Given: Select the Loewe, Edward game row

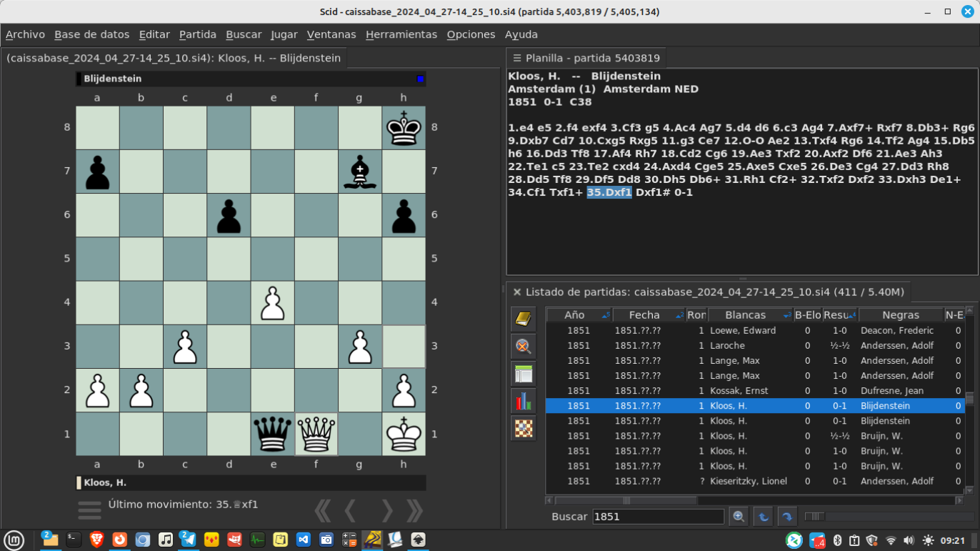Looking at the screenshot, I should tap(755, 331).
